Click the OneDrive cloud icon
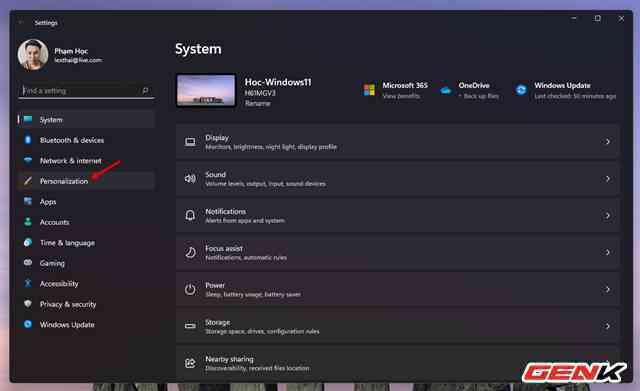The height and width of the screenshot is (391, 640). (x=446, y=90)
